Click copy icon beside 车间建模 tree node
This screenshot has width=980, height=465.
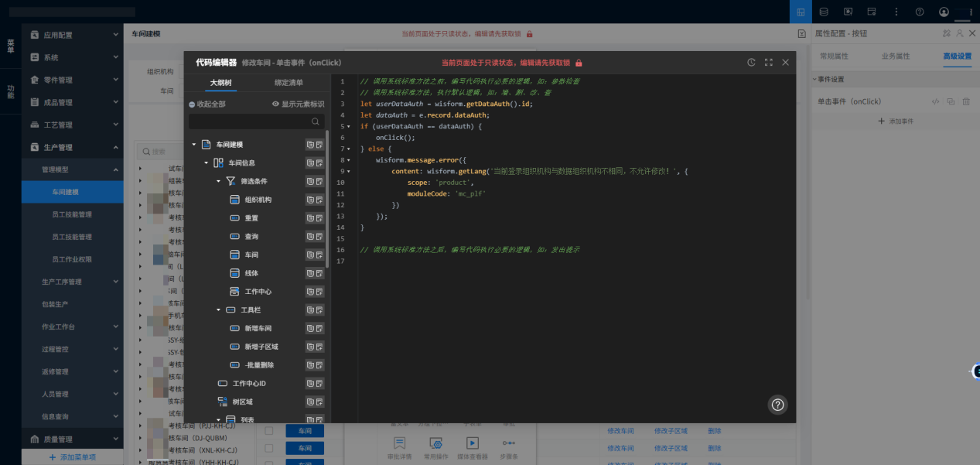[310, 145]
